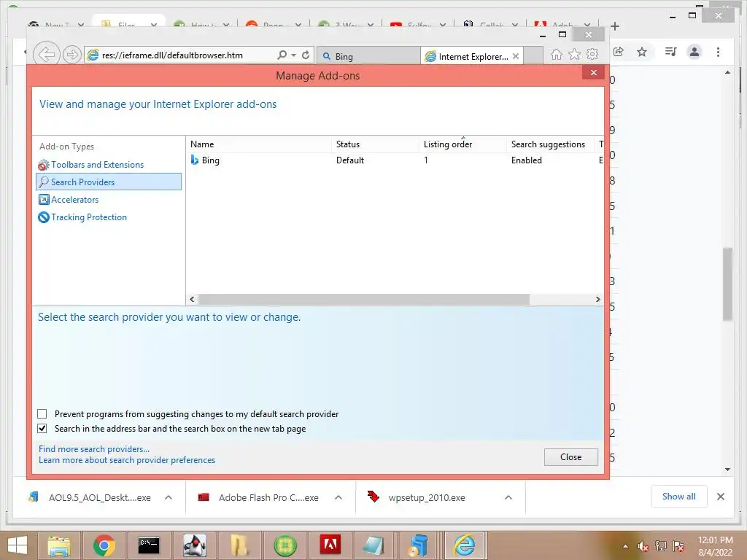Click the installer icon on the taskbar
This screenshot has height=560, width=747.
[418, 545]
